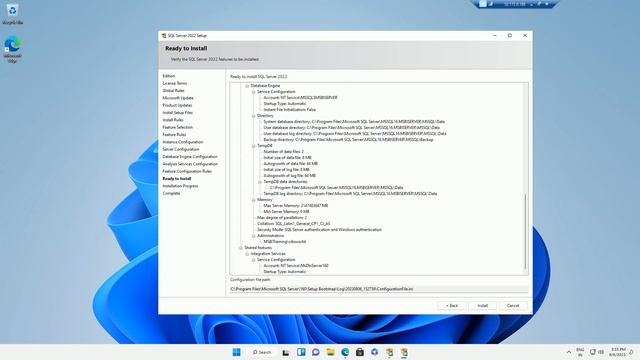The image size is (640, 360).
Task: Click the Cancel button
Action: pyautogui.click(x=513, y=306)
